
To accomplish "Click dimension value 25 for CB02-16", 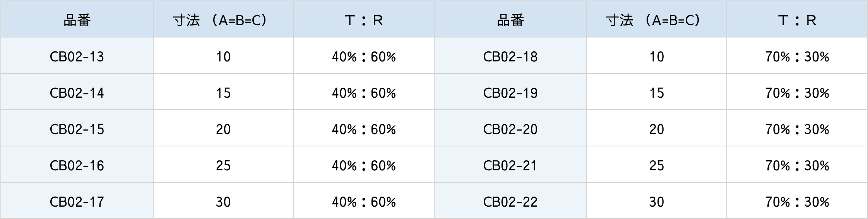I will coord(223,166).
